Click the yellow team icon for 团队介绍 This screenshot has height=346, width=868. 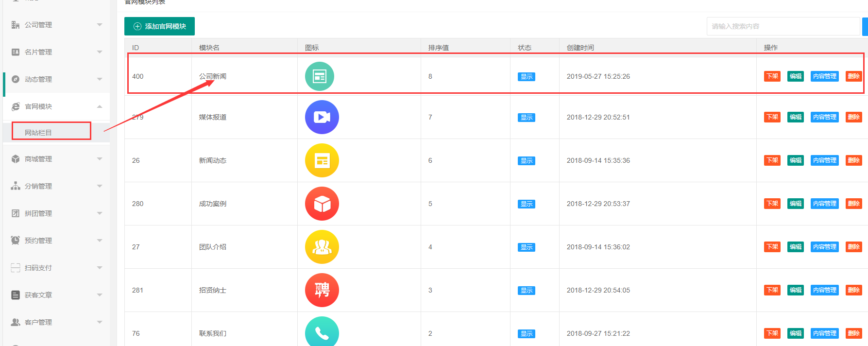point(322,247)
